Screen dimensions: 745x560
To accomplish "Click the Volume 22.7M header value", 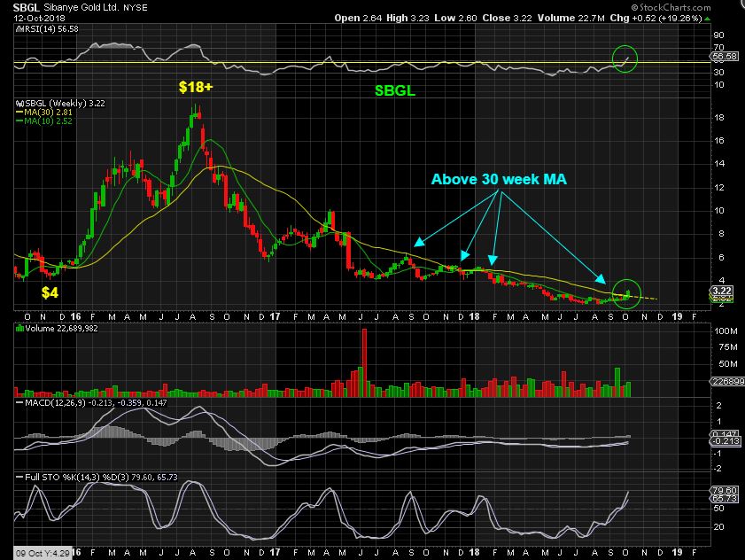I will click(x=571, y=18).
